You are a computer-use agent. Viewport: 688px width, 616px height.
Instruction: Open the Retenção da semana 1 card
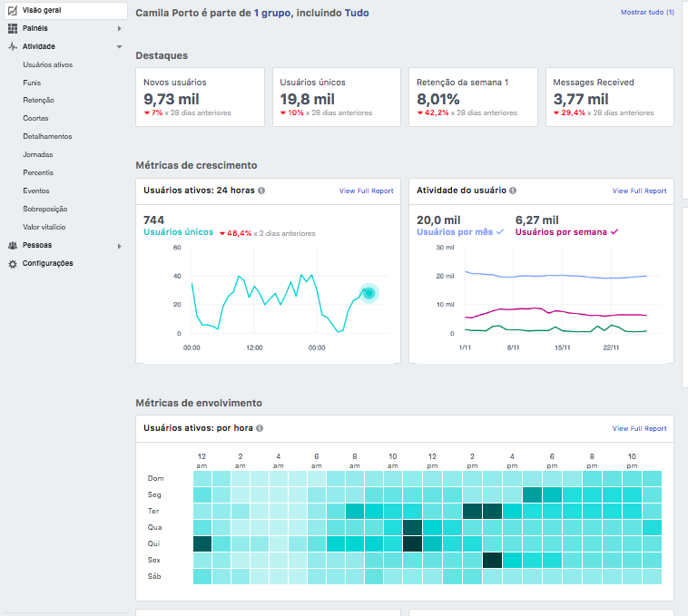click(x=473, y=97)
